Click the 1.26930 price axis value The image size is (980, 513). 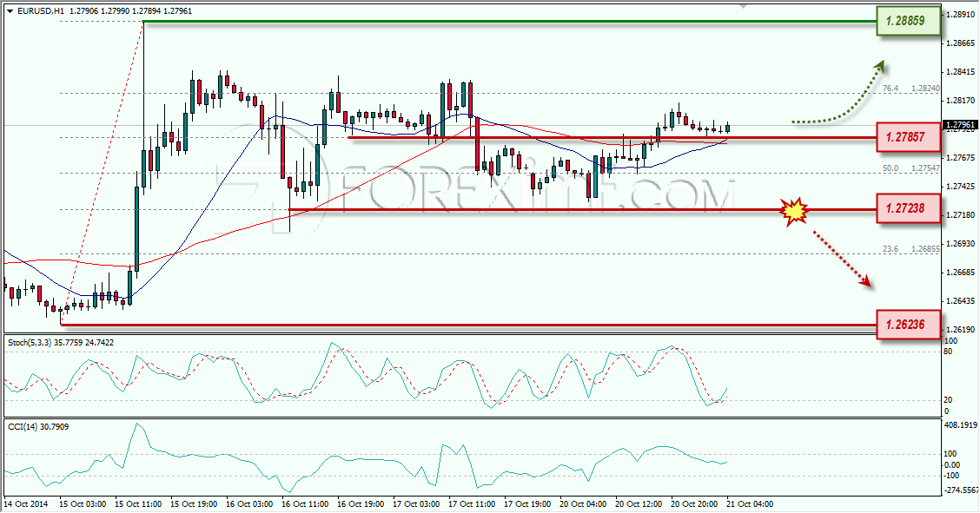point(961,244)
